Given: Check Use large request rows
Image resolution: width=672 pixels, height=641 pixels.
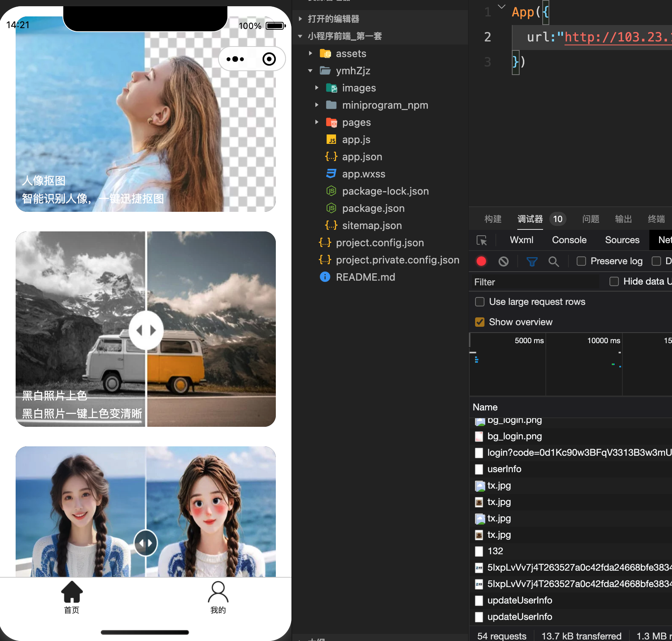Looking at the screenshot, I should point(480,302).
